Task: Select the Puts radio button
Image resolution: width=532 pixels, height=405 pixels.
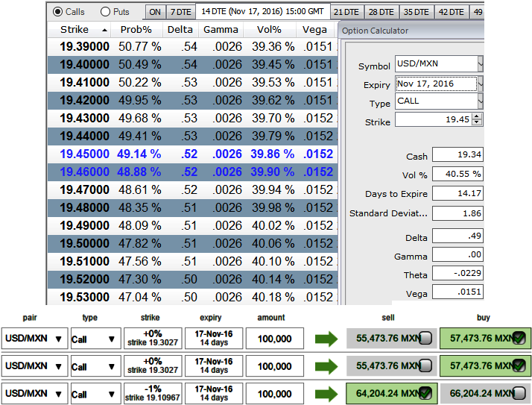Action: [105, 12]
